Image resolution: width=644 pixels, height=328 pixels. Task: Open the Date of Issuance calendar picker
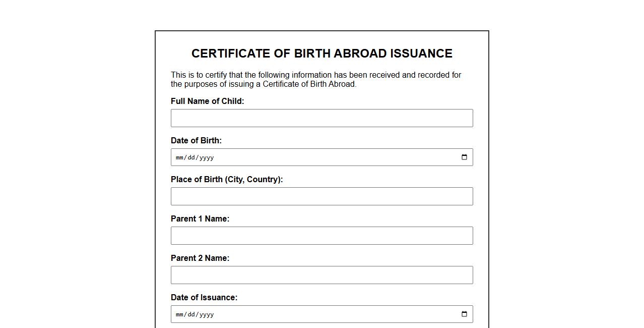coord(464,314)
